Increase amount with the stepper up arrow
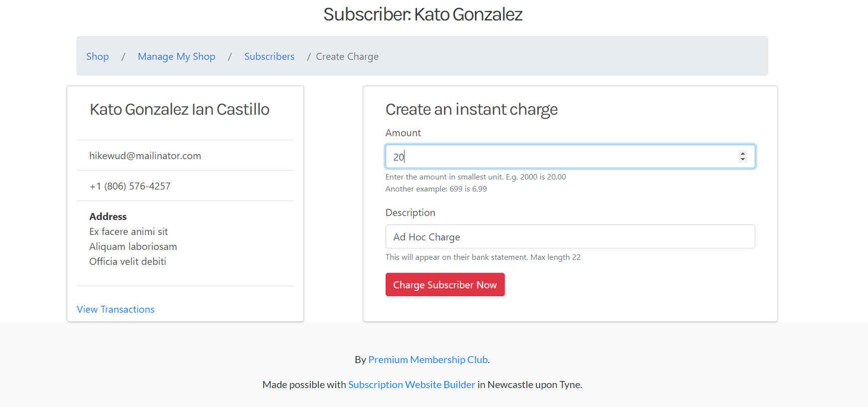This screenshot has height=407, width=868. tap(743, 154)
